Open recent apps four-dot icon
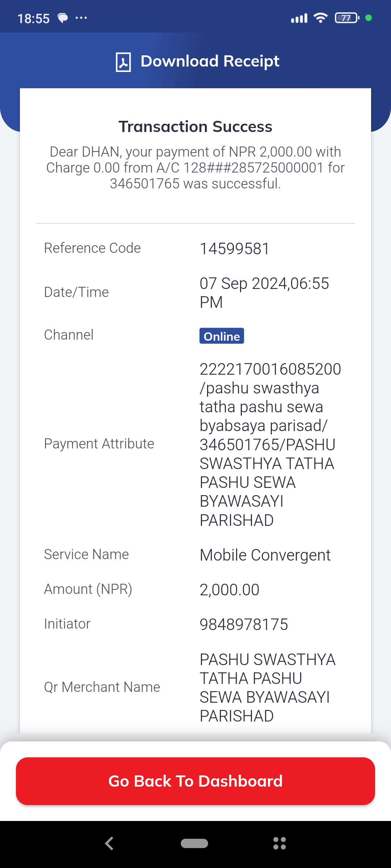This screenshot has width=391, height=868. (x=279, y=843)
